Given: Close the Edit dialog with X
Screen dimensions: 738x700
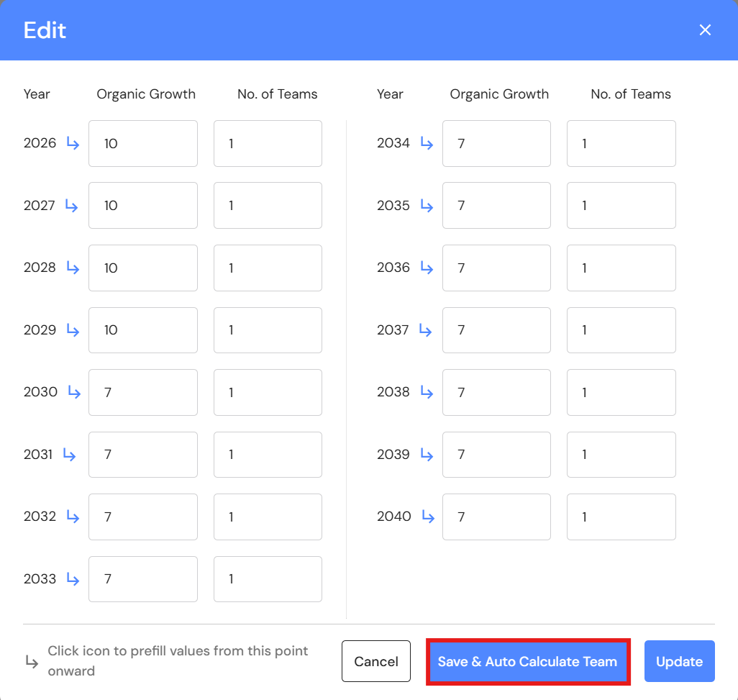Looking at the screenshot, I should click(705, 29).
